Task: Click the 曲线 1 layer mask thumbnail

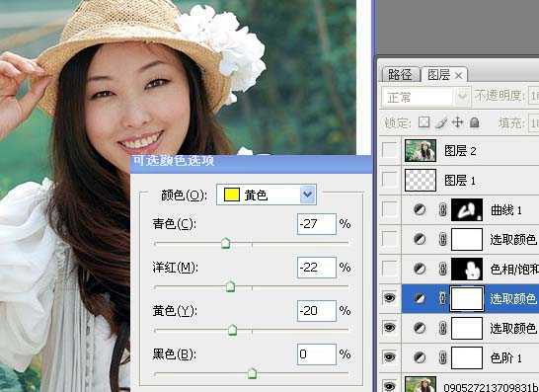Action: coord(467,209)
